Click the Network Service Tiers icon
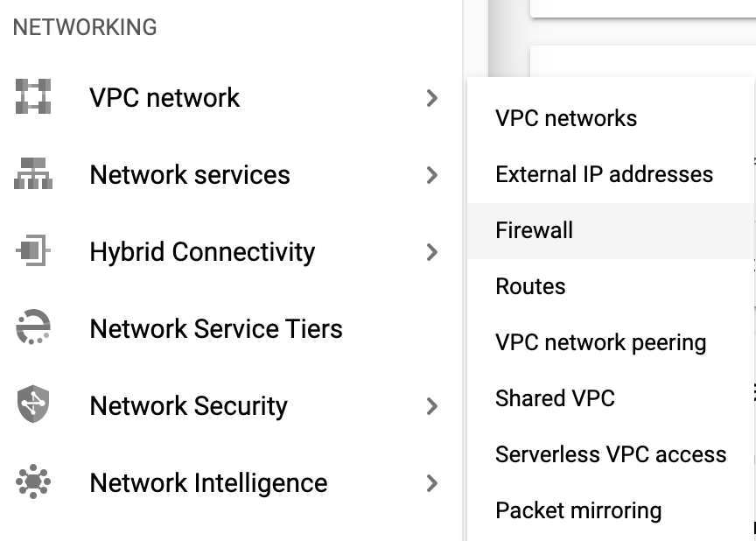The height and width of the screenshot is (541, 756). tap(32, 328)
